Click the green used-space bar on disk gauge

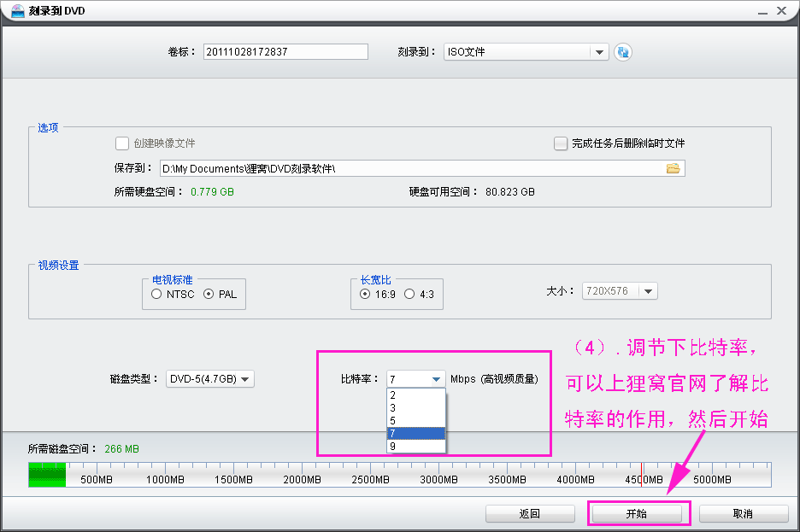[47, 475]
